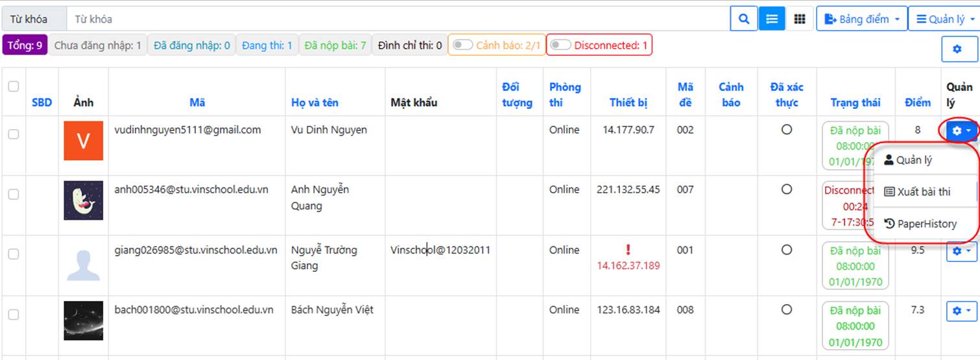
Task: Tick the checkbox for Anh Nguyễn Quang row
Action: pos(14,194)
